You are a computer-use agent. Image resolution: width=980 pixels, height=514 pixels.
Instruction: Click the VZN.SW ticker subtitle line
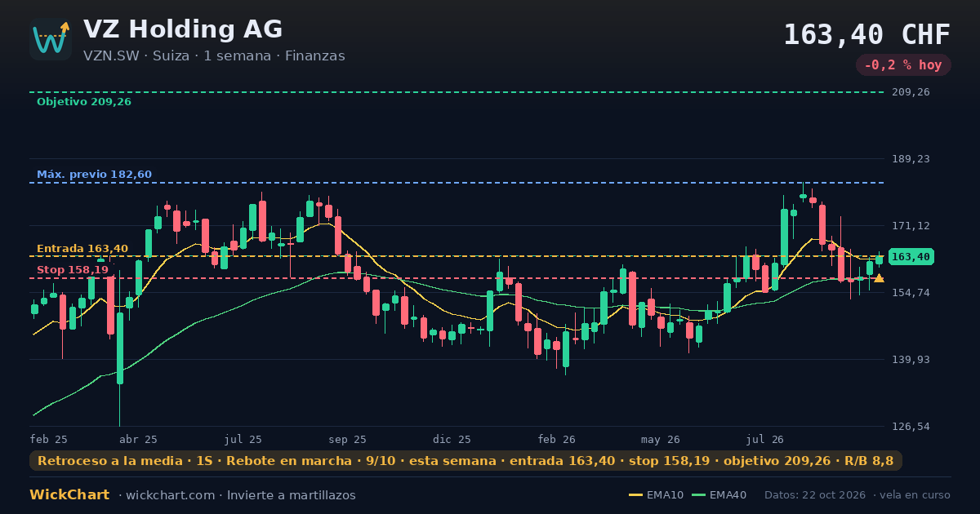point(214,56)
